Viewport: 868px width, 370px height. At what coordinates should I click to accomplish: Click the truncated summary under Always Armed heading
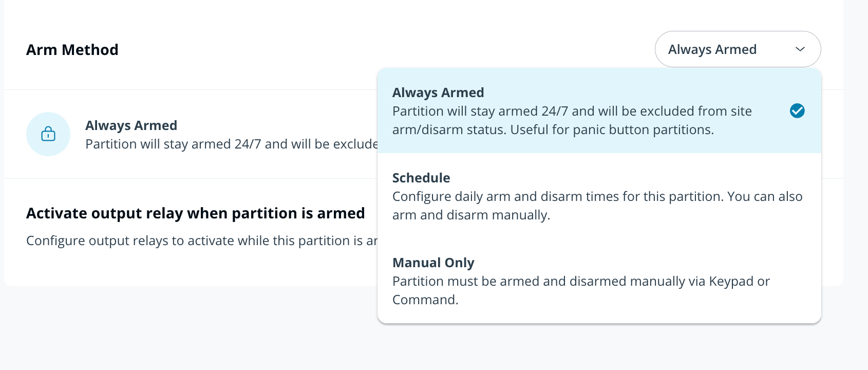coord(231,144)
